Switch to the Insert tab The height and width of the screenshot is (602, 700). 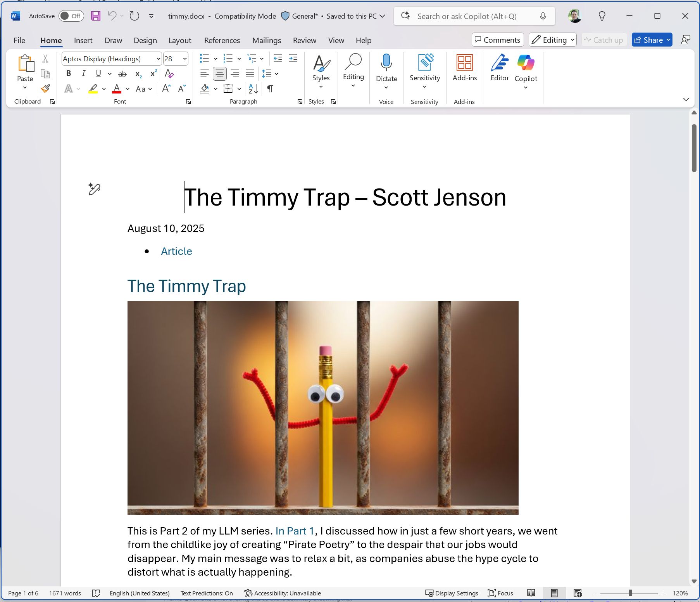pyautogui.click(x=83, y=40)
